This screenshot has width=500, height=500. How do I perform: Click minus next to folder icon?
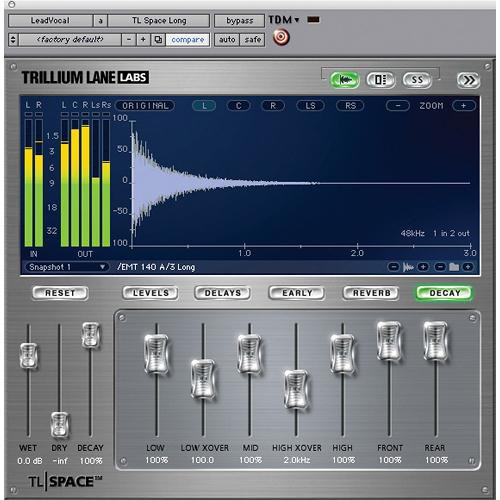point(440,267)
